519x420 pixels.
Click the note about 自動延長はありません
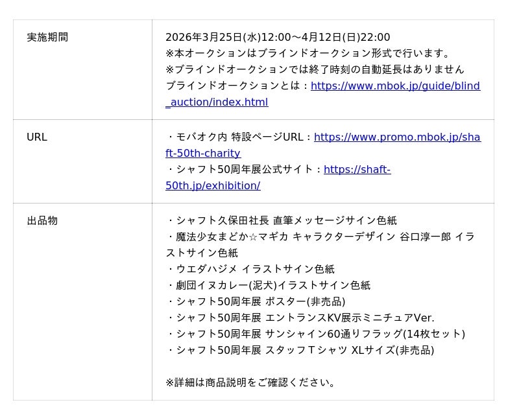point(315,70)
